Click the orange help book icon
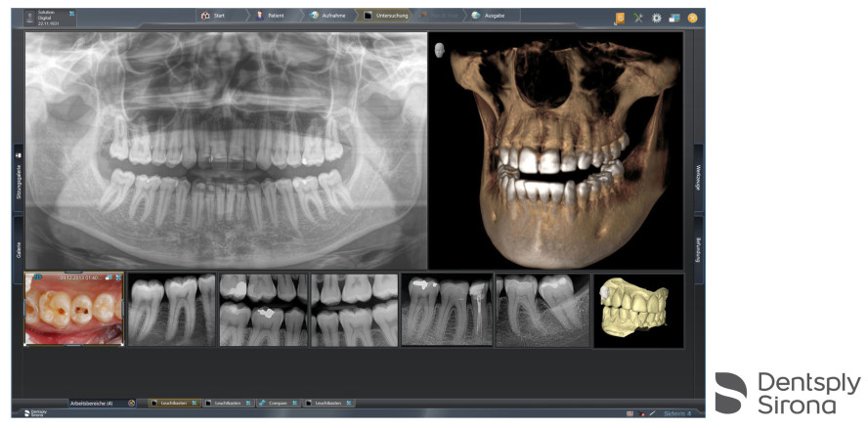The height and width of the screenshot is (428, 868). click(620, 18)
